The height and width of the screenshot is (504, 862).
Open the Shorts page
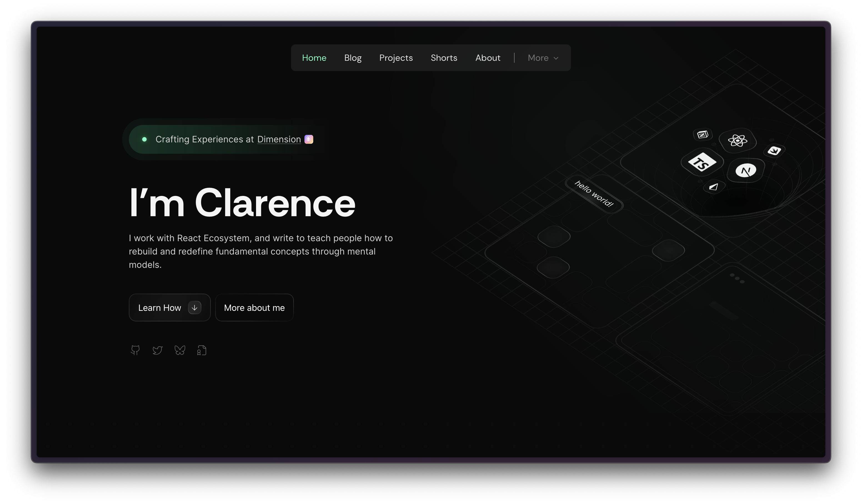click(x=444, y=58)
